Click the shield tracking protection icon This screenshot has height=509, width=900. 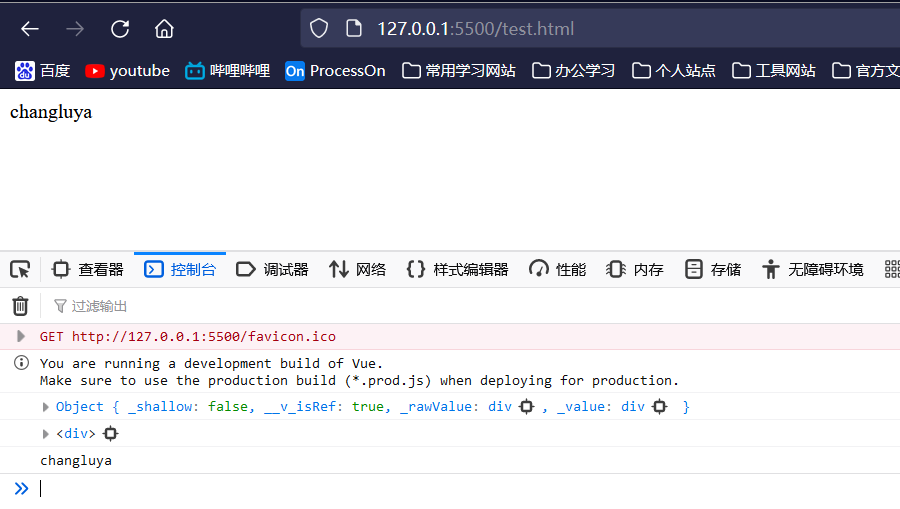pyautogui.click(x=319, y=29)
